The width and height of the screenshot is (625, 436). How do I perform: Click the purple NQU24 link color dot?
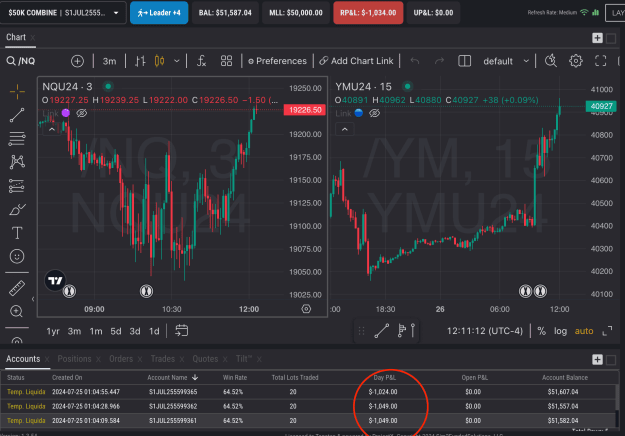66,113
